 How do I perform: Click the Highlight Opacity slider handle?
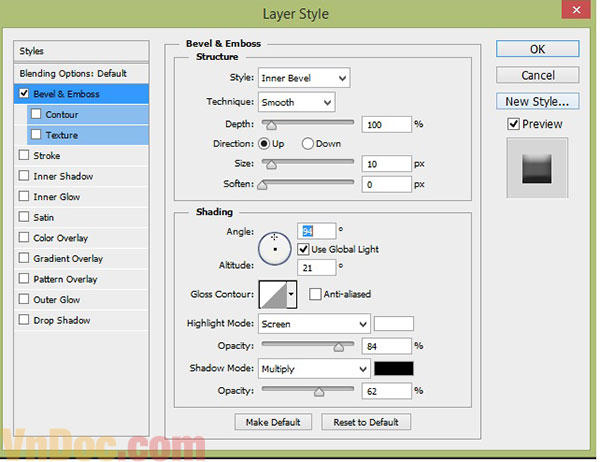(x=339, y=347)
